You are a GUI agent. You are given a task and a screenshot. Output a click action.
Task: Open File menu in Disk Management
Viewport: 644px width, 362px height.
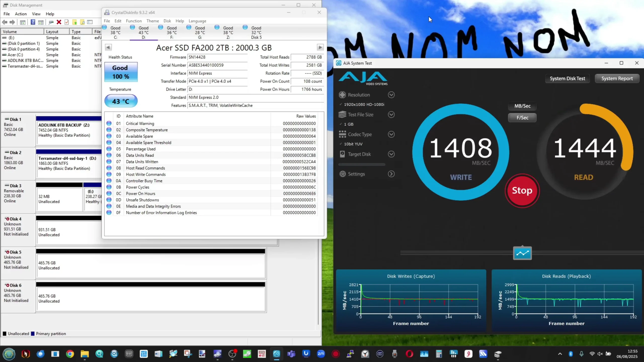pyautogui.click(x=7, y=14)
